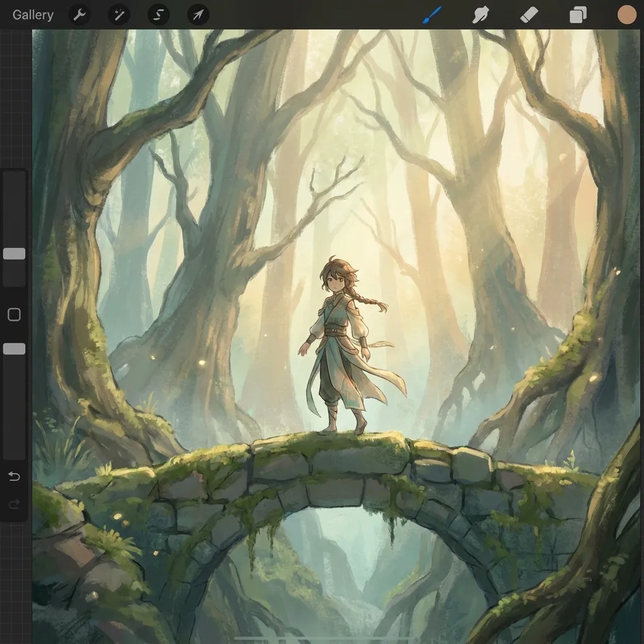This screenshot has width=644, height=644.
Task: Tap the square Modify button in sidebar
Action: coord(14,314)
